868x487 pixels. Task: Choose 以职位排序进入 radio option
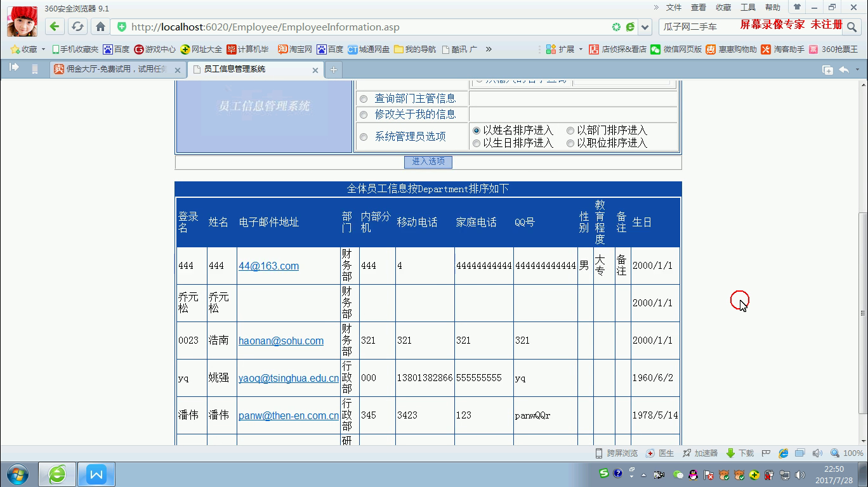pyautogui.click(x=570, y=143)
